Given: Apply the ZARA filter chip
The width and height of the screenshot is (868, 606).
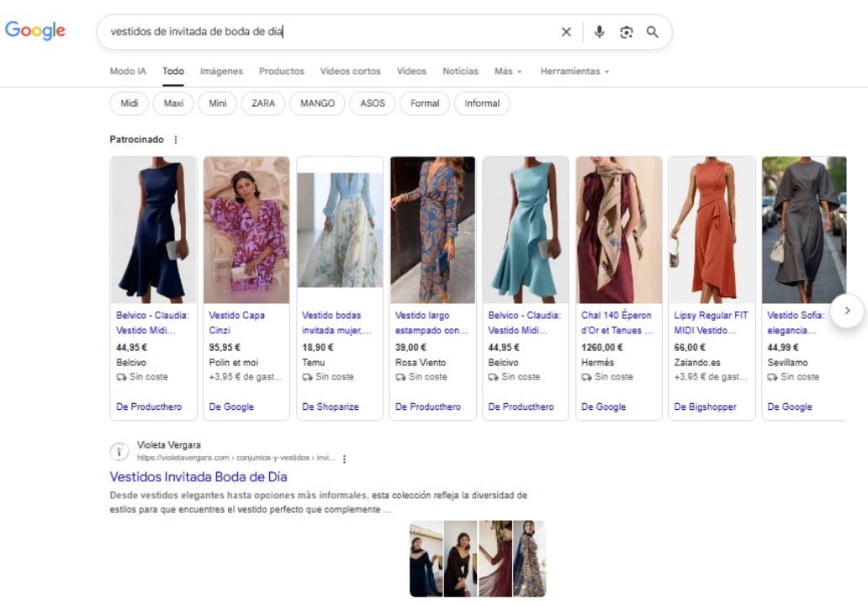Looking at the screenshot, I should [x=263, y=104].
